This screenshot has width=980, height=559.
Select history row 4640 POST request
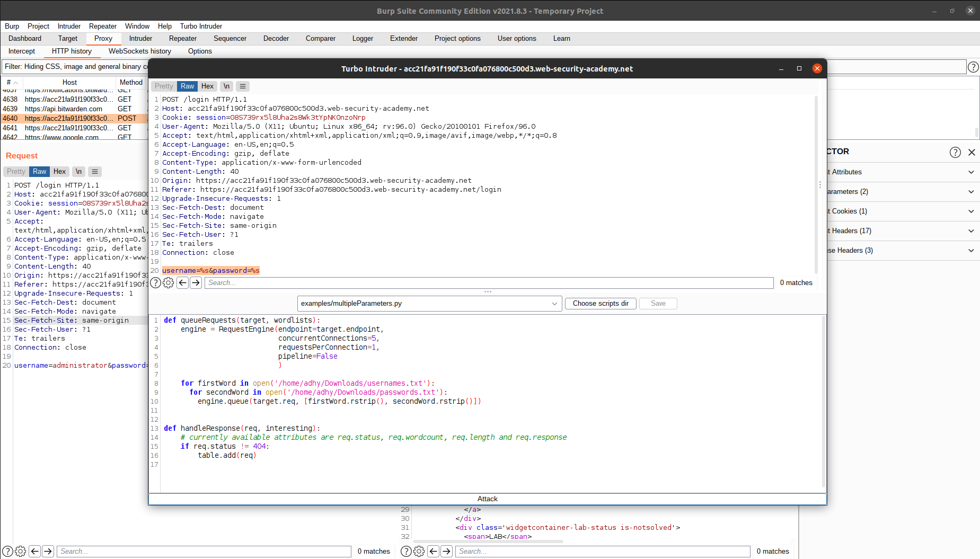(74, 119)
